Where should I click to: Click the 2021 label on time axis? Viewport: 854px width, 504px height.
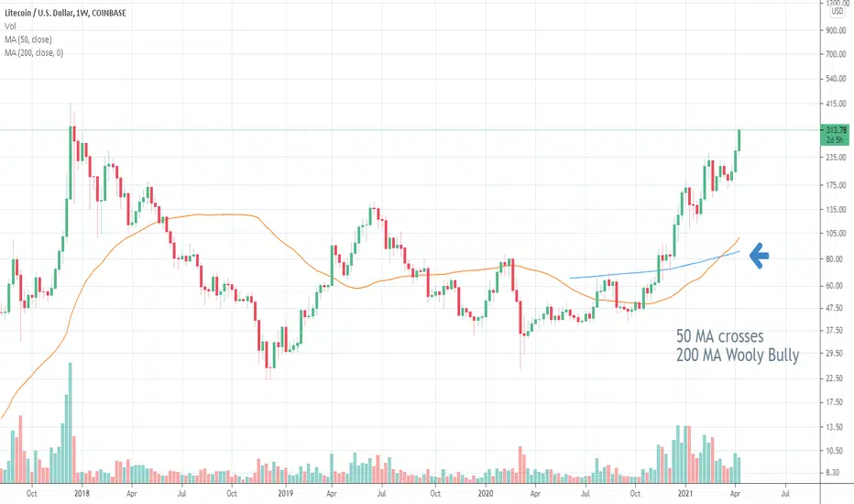[685, 494]
